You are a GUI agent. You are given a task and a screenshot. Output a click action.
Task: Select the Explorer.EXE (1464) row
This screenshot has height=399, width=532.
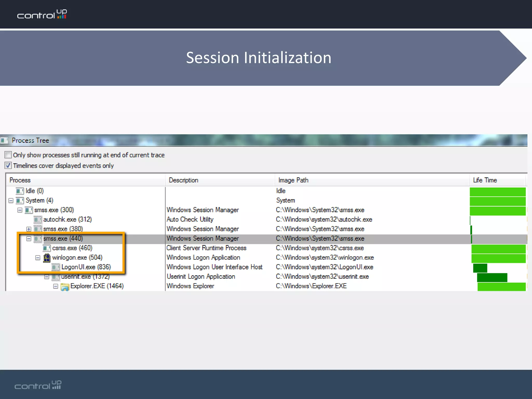tap(266, 286)
